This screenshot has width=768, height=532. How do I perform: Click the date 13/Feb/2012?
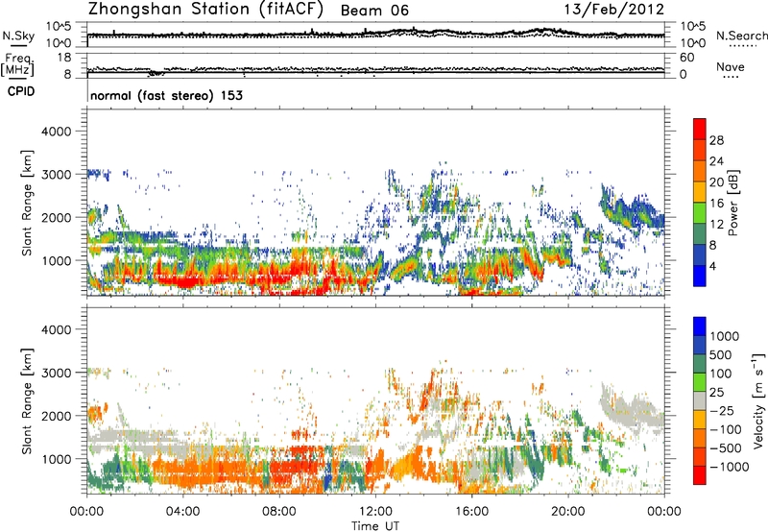click(x=614, y=10)
